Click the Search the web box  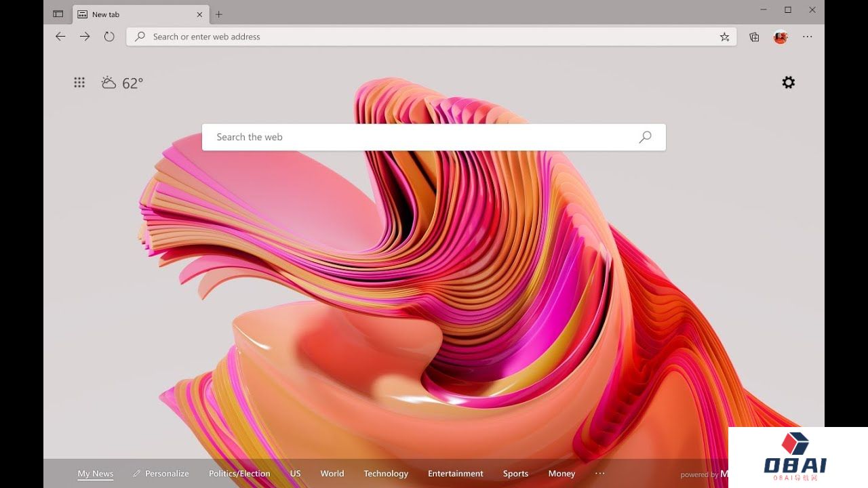pyautogui.click(x=420, y=137)
